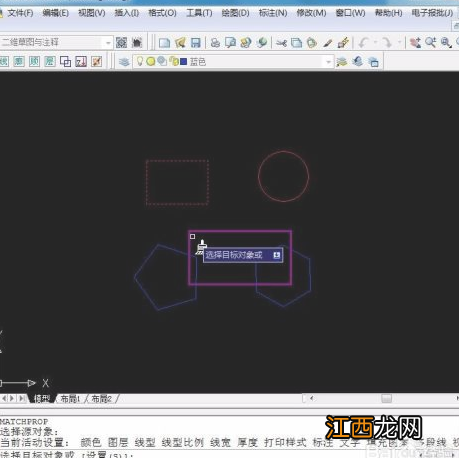Open the 帮助(H) menu
The height and width of the screenshot is (458, 459).
tap(388, 13)
